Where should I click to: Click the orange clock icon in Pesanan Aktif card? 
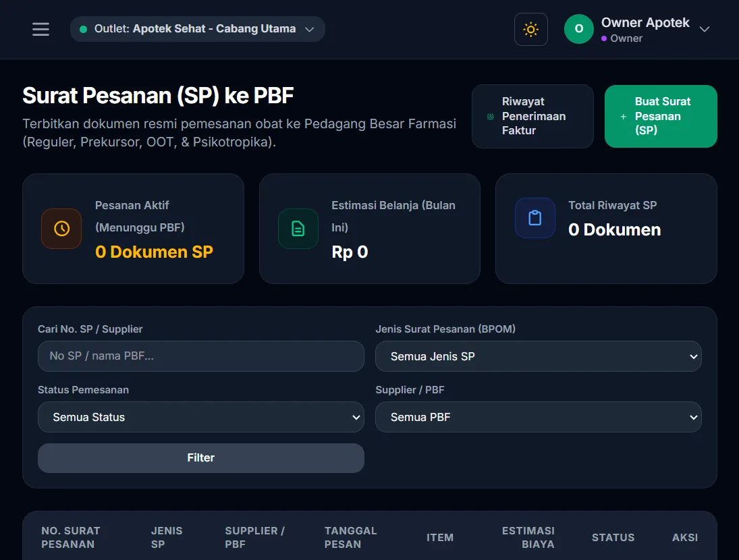tap(61, 229)
